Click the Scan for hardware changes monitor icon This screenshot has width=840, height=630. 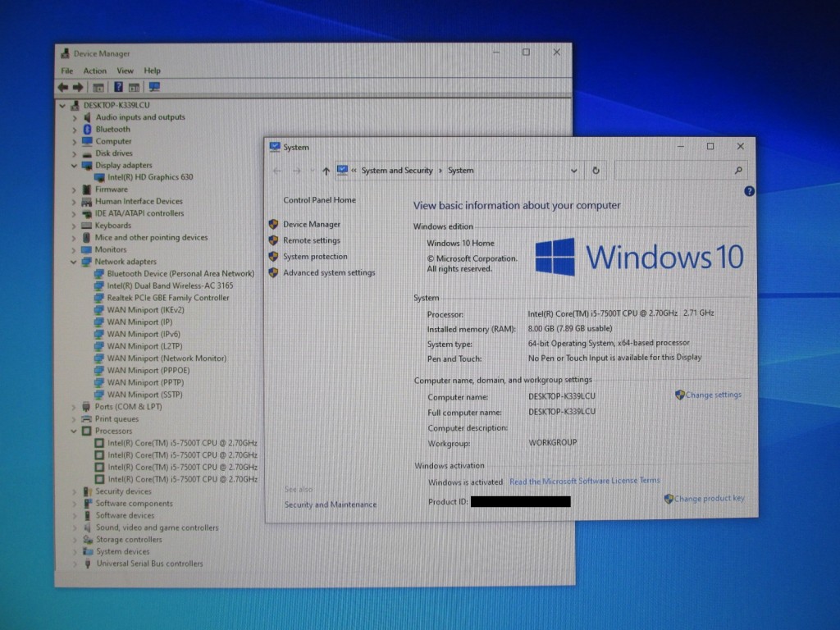point(154,87)
